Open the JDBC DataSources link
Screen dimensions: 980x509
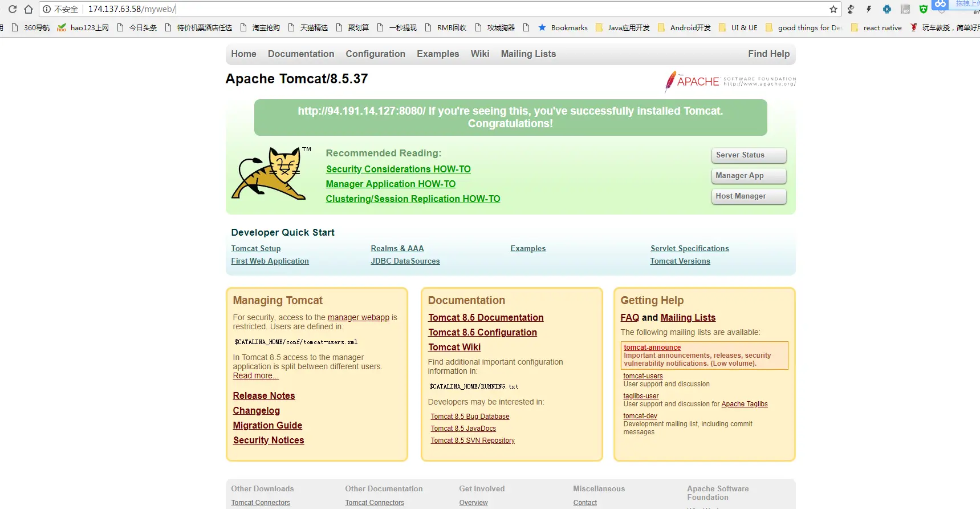click(x=405, y=261)
